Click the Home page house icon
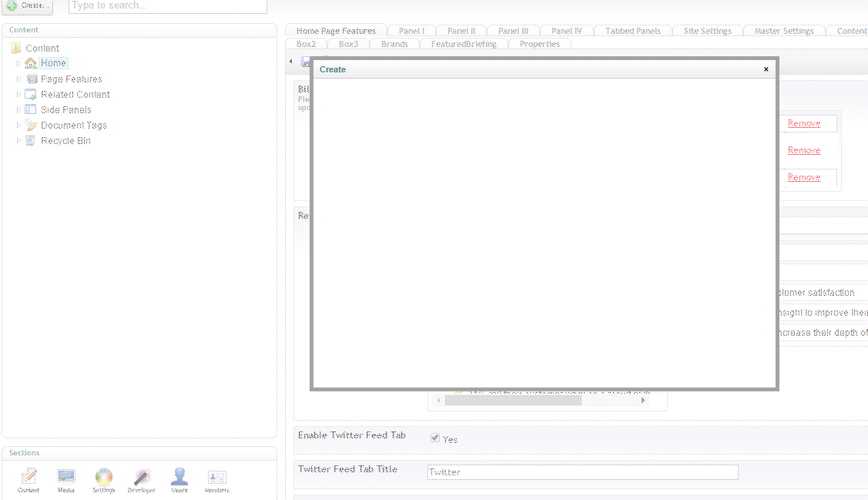 click(31, 63)
